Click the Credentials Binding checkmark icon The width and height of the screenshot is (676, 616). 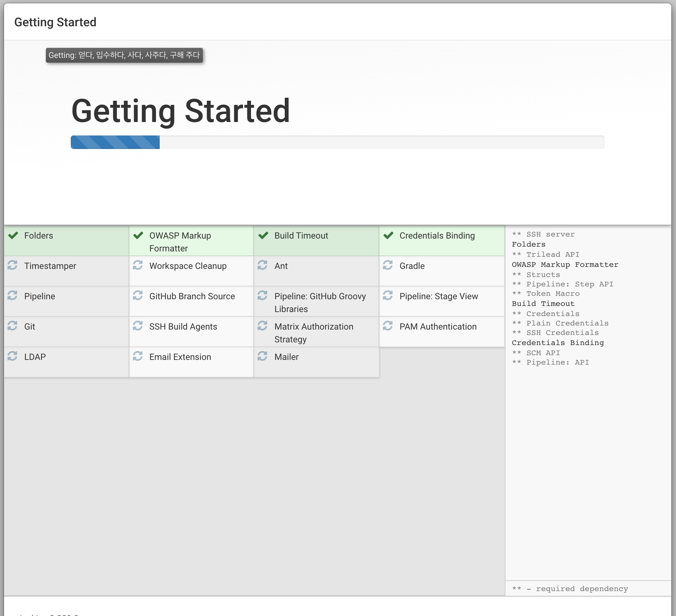(388, 235)
